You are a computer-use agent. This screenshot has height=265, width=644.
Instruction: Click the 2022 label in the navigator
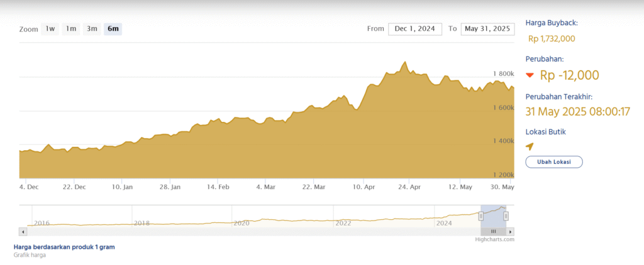coord(343,223)
